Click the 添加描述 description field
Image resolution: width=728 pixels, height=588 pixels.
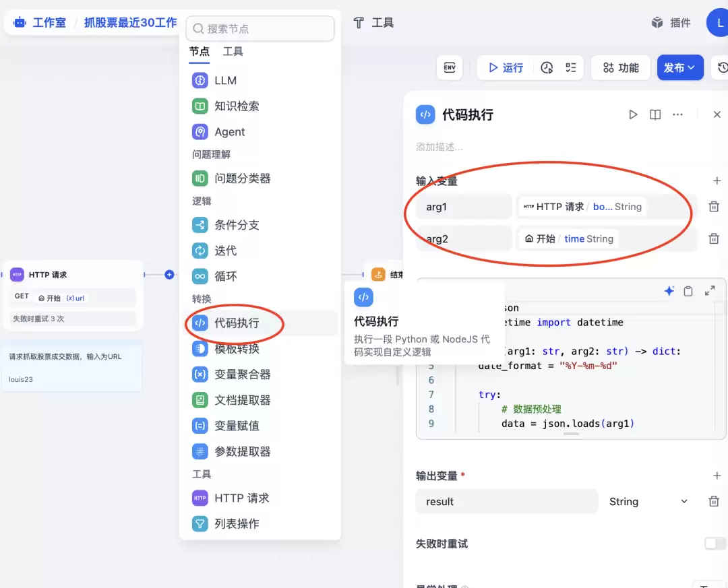pos(439,147)
